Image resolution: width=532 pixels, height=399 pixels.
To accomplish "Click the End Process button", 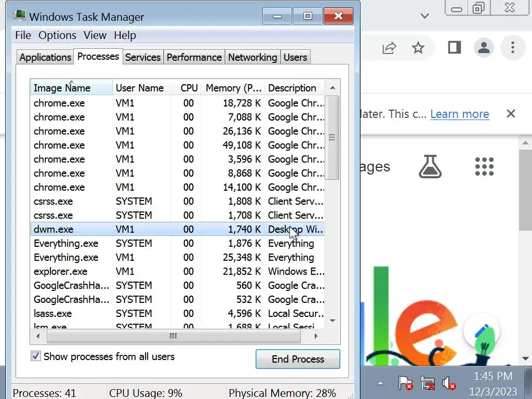I will (298, 359).
